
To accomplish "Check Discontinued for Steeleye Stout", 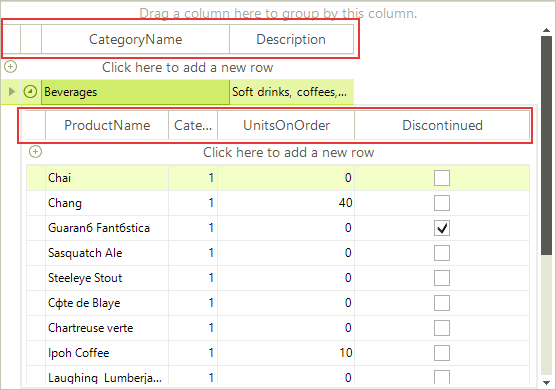I will [x=442, y=278].
